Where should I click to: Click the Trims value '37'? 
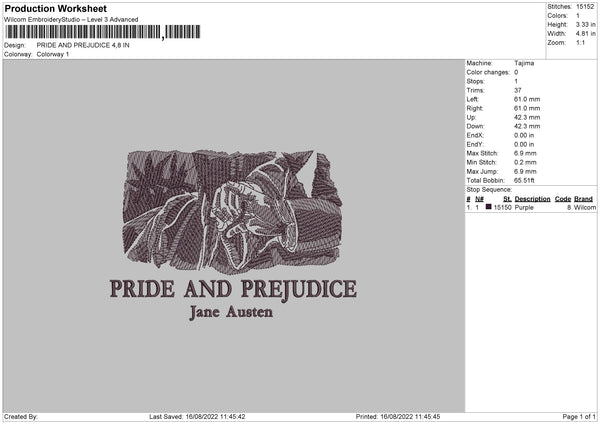[518, 90]
